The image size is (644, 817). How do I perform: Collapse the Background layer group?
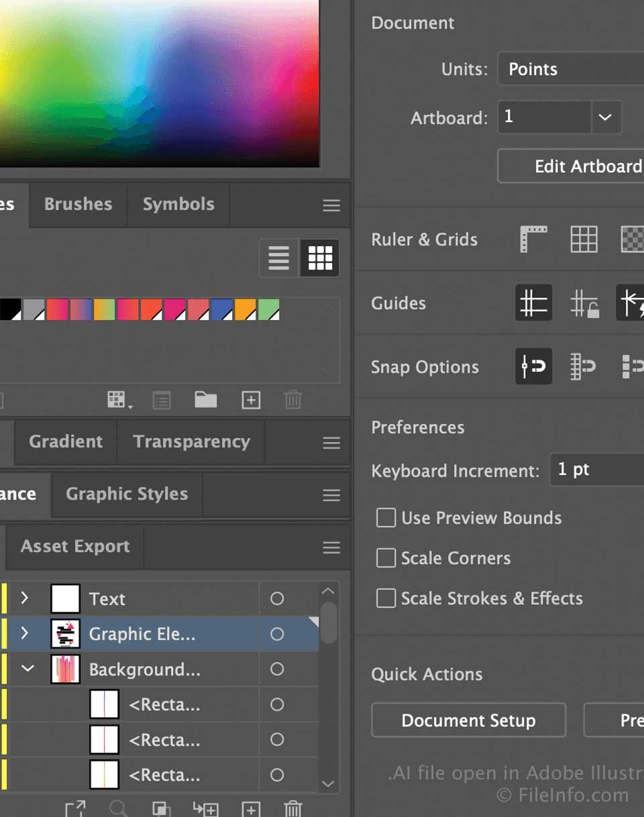27,669
